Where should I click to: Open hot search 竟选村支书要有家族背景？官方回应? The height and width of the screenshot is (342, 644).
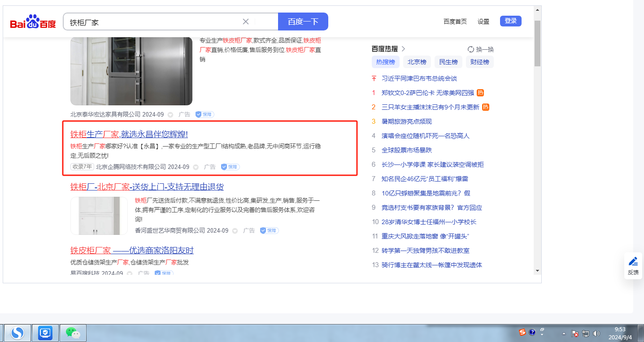point(432,208)
